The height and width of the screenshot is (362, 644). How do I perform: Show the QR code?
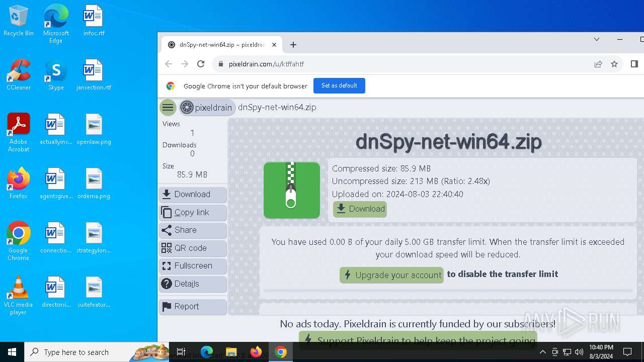193,248
